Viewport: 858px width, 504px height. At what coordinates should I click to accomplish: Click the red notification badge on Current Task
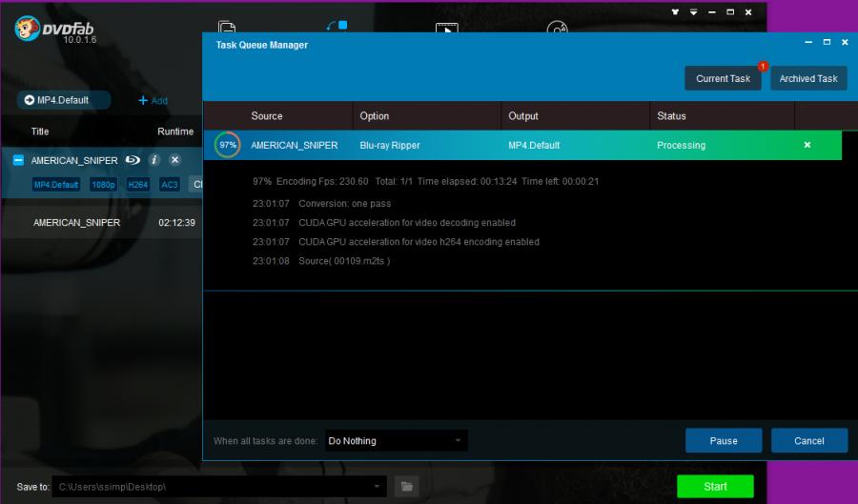point(763,66)
